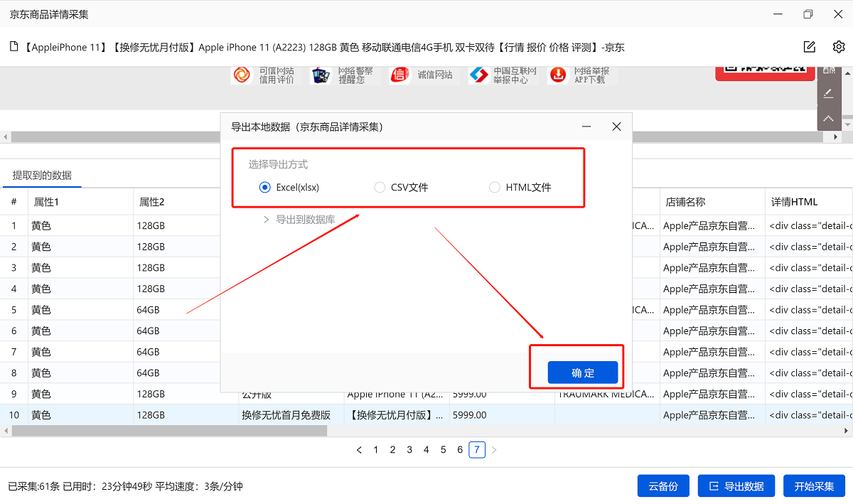This screenshot has width=853, height=504.
Task: Expand the 导出到数据库 section
Action: point(299,220)
